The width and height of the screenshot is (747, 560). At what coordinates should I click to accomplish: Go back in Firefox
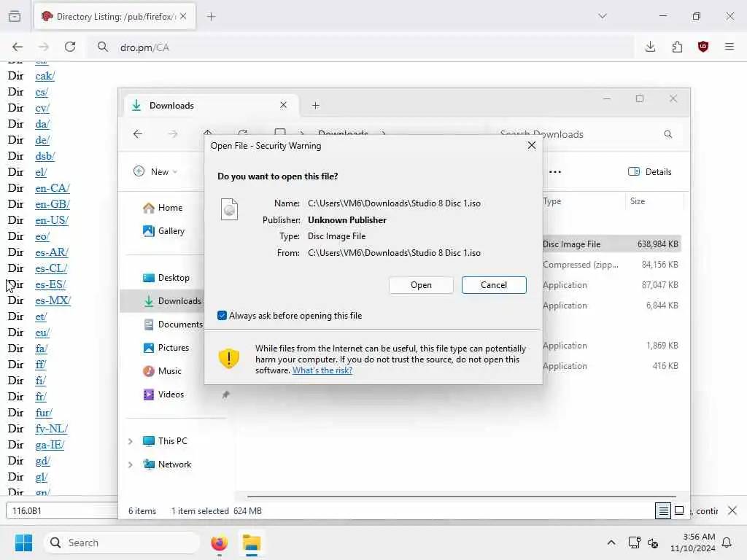coord(18,47)
